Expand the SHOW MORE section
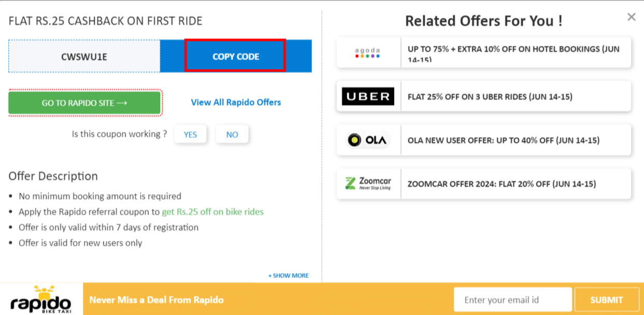The height and width of the screenshot is (315, 644). point(288,276)
